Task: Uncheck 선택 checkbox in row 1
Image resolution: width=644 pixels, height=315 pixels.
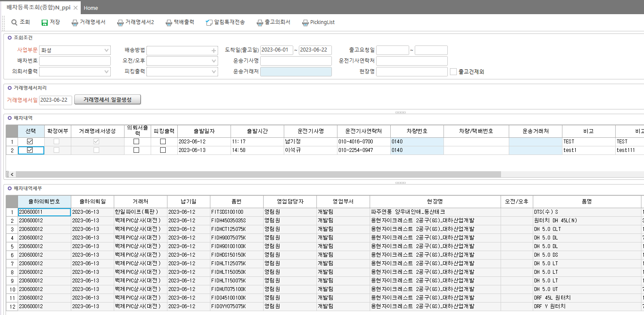Action: click(30, 141)
